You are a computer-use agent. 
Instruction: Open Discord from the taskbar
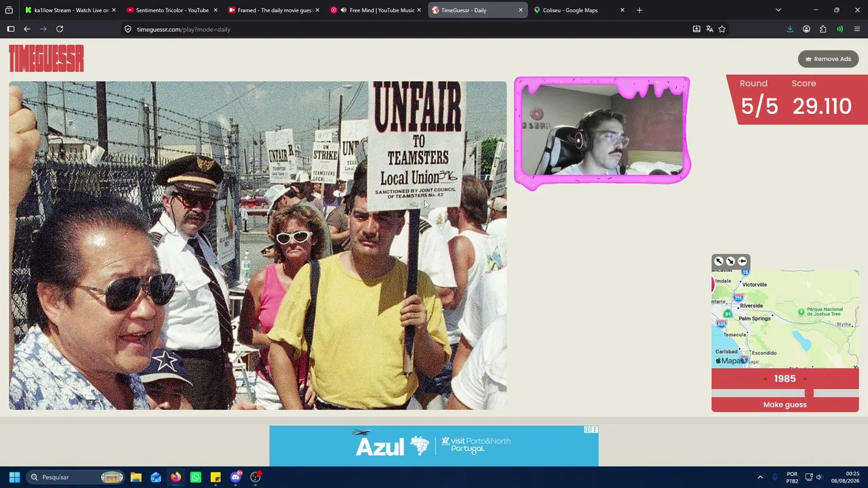coord(235,477)
